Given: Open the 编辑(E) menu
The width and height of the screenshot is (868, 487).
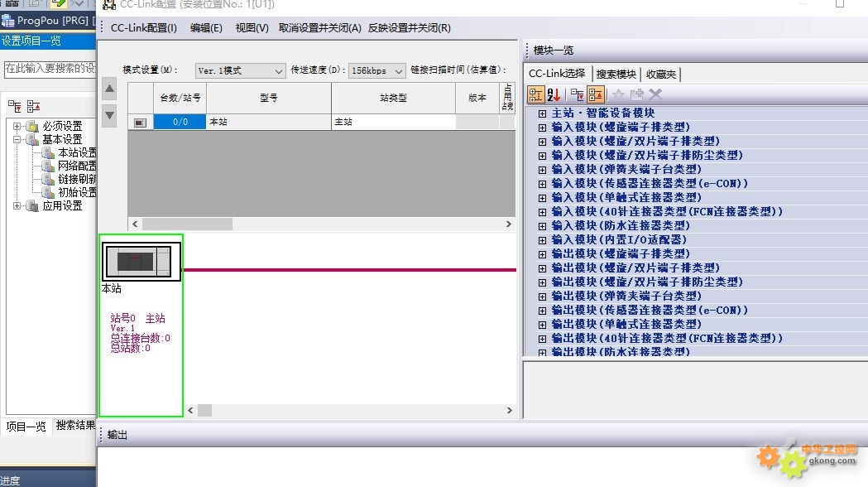Looking at the screenshot, I should [x=206, y=28].
